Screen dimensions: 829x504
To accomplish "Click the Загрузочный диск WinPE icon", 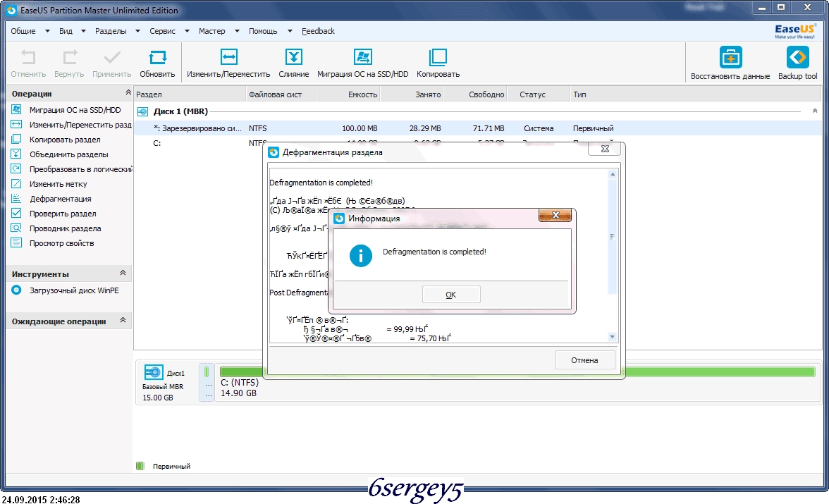I will [x=16, y=290].
